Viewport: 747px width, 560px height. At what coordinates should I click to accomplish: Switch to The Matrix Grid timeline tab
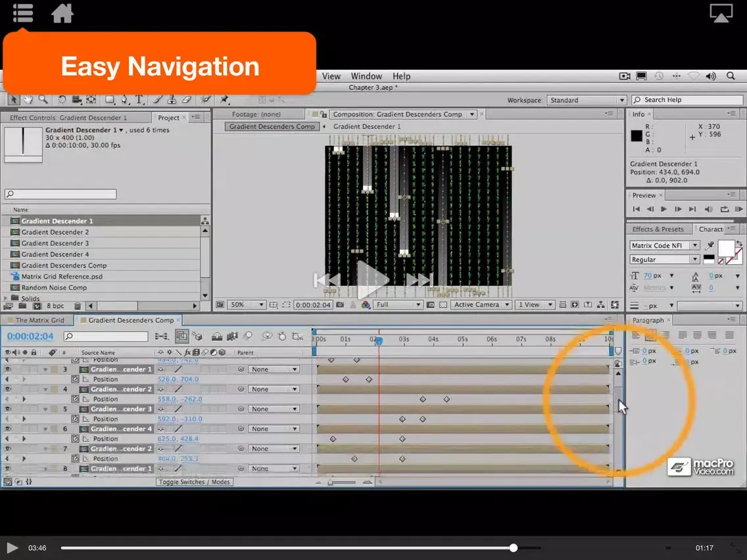pyautogui.click(x=40, y=320)
